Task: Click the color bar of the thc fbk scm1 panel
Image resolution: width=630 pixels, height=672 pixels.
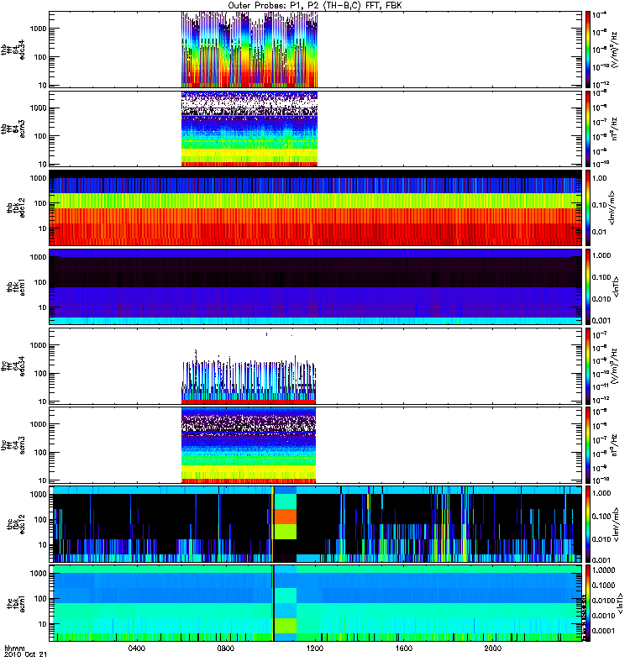Action: [588, 603]
